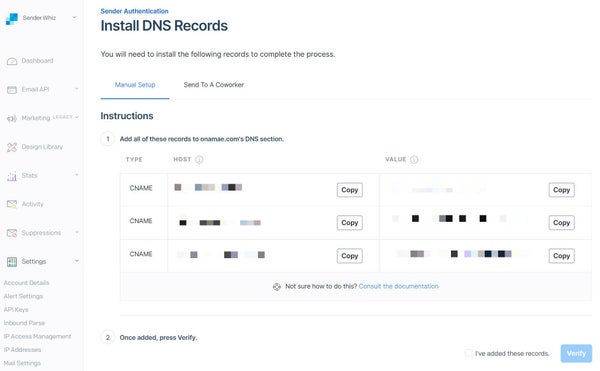The image size is (600, 371).
Task: Expand the Email API submenu chevron
Action: pos(77,89)
